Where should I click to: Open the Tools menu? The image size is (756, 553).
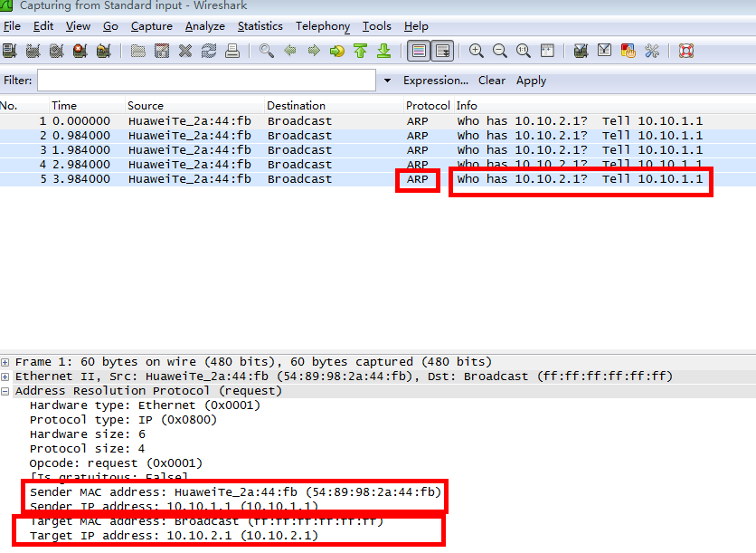click(376, 26)
